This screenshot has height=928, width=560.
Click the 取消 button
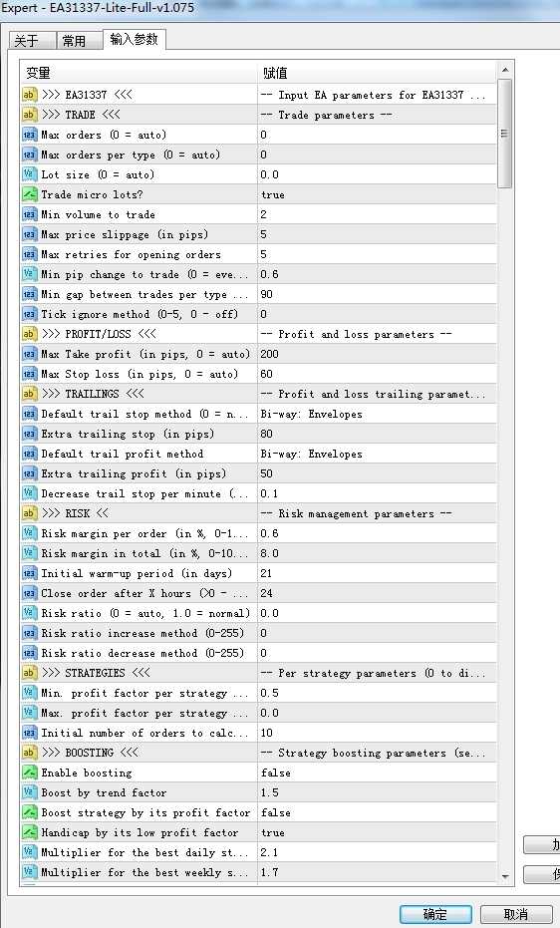(x=516, y=914)
